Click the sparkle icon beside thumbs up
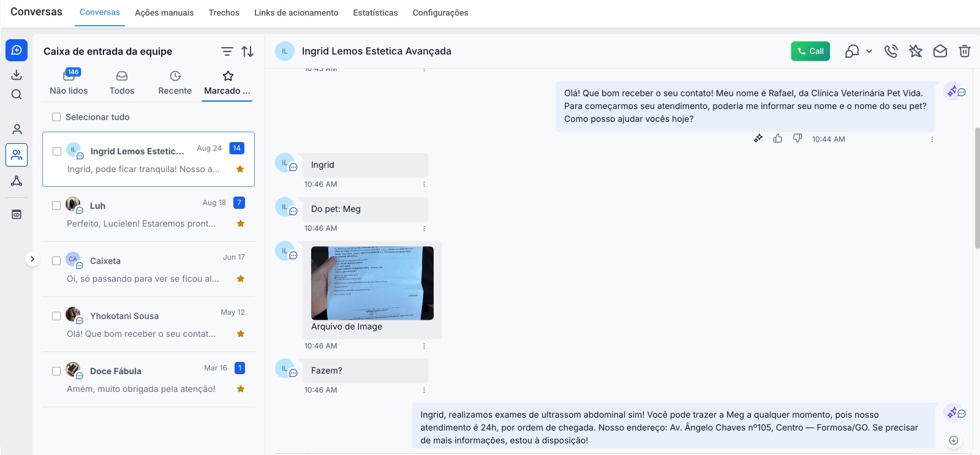The image size is (980, 455). (x=758, y=138)
